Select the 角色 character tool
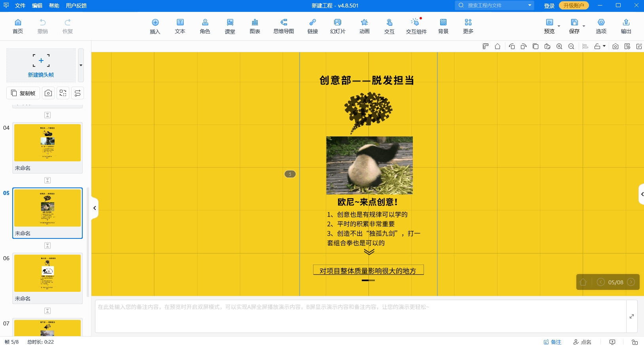 205,26
